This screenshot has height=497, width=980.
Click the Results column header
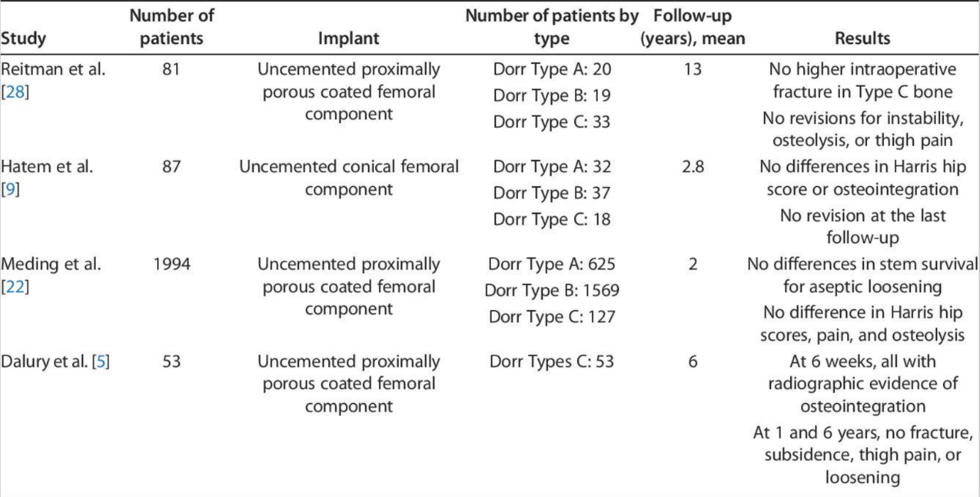tap(863, 38)
